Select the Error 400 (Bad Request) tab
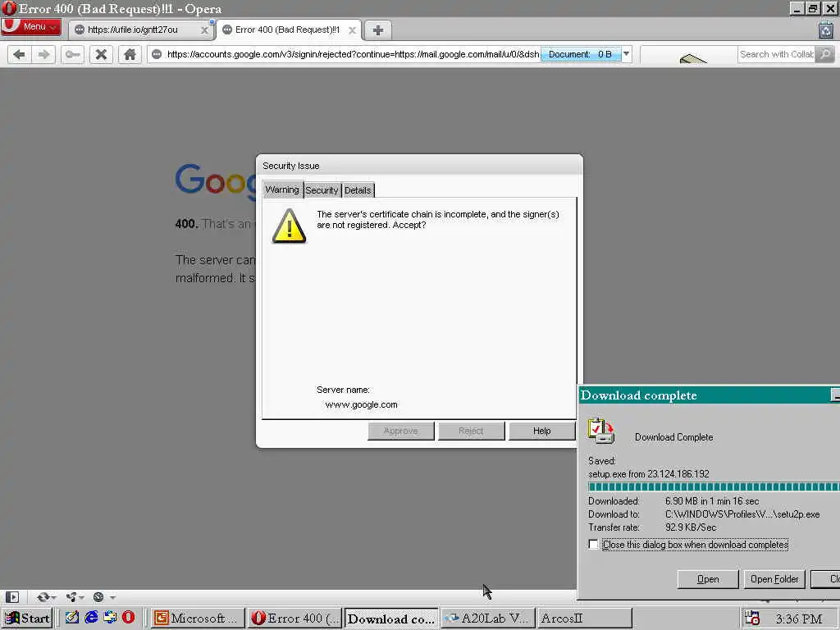The width and height of the screenshot is (840, 630). click(x=288, y=30)
